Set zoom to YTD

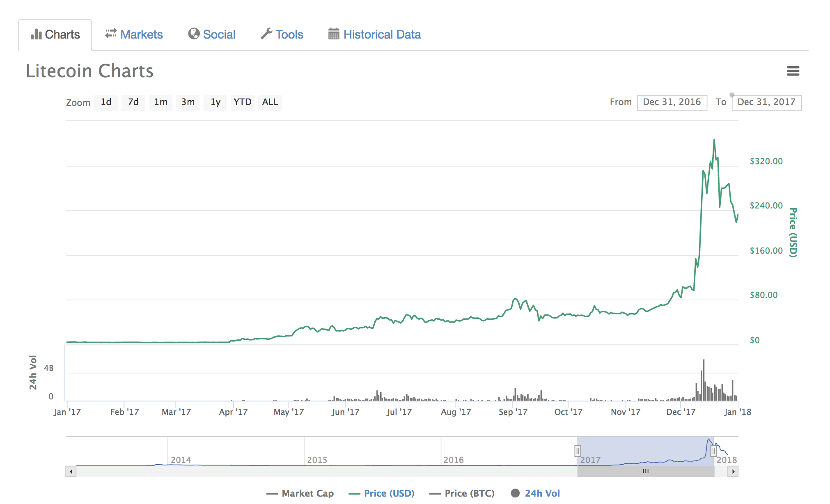tap(243, 102)
